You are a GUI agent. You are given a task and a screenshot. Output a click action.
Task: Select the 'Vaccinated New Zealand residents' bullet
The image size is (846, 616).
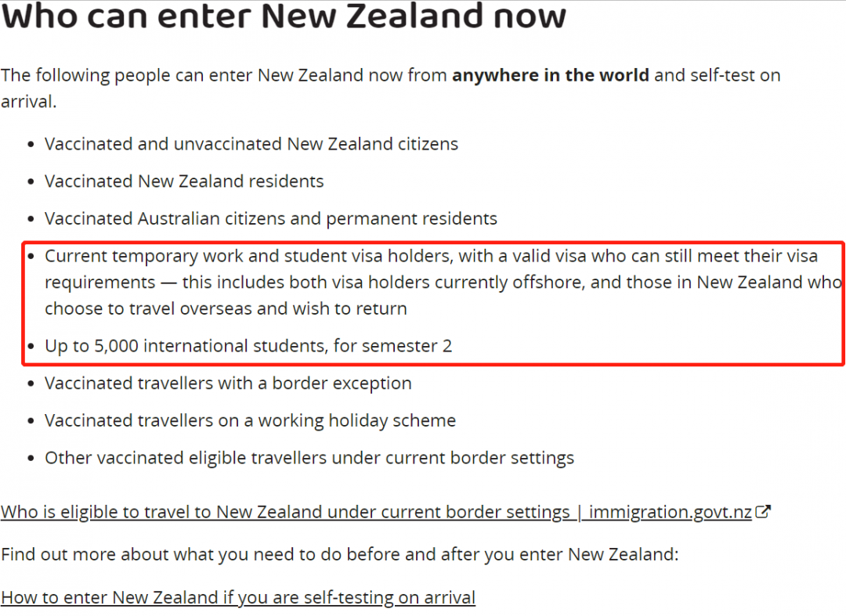tap(184, 181)
